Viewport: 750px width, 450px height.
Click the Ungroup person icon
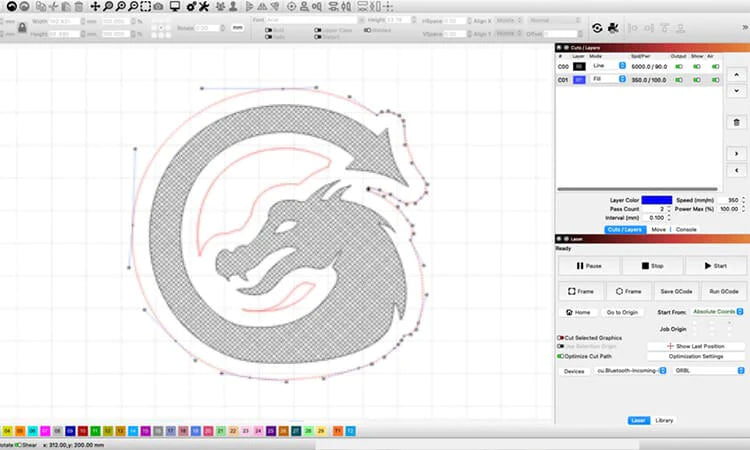tap(233, 6)
